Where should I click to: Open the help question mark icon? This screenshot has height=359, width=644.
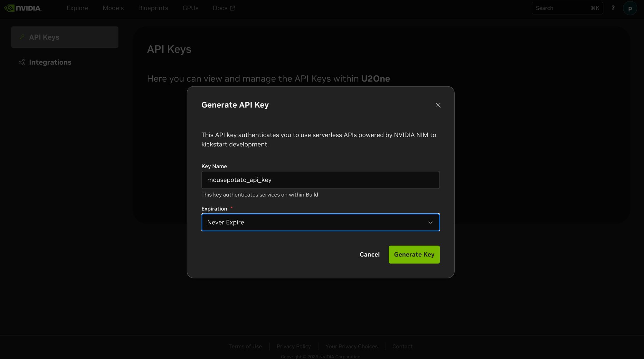[x=613, y=8]
